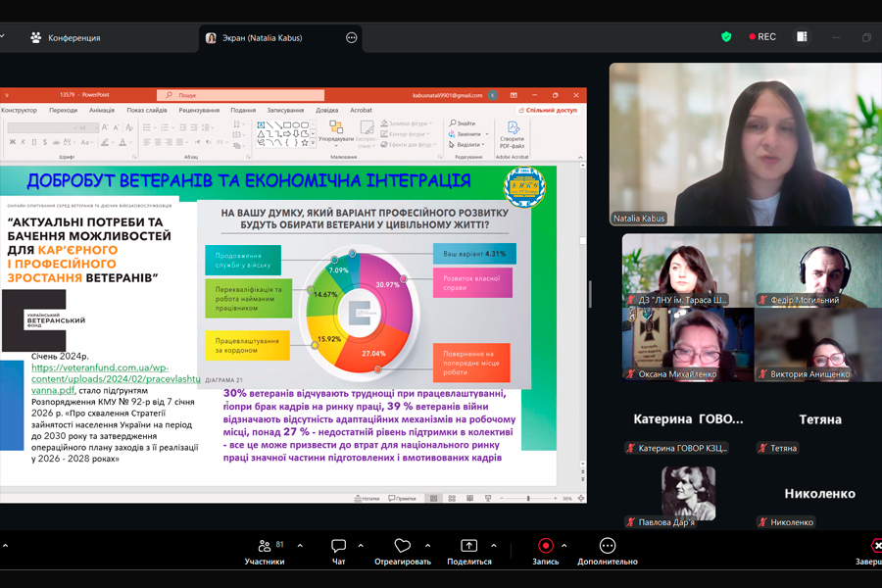Click Павлова Дар'я profile thumbnail
This screenshot has width=882, height=588.
click(x=689, y=493)
